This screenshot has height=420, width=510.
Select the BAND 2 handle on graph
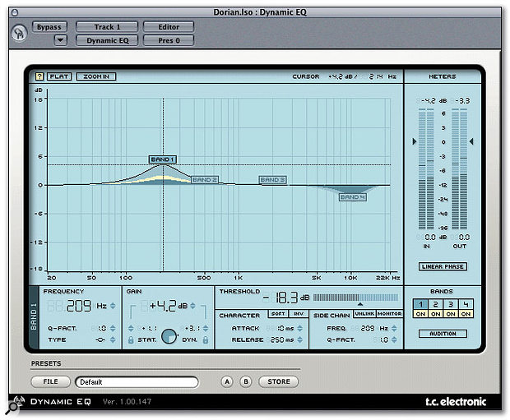point(205,180)
